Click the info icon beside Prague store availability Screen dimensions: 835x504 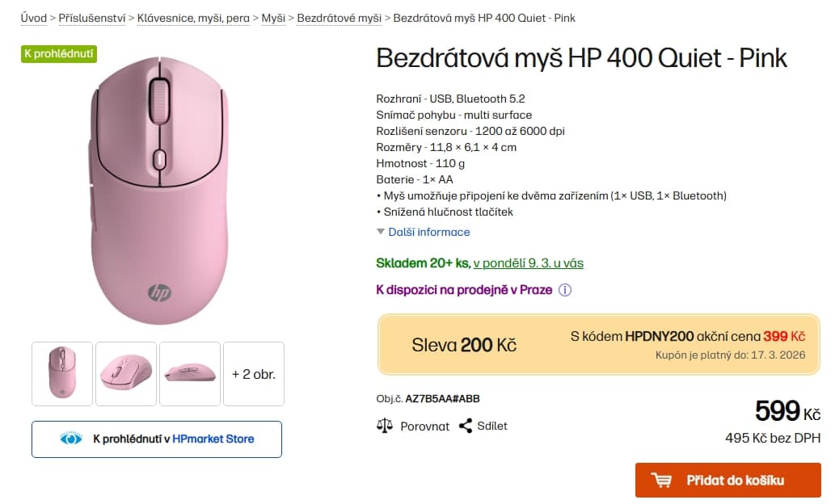566,289
